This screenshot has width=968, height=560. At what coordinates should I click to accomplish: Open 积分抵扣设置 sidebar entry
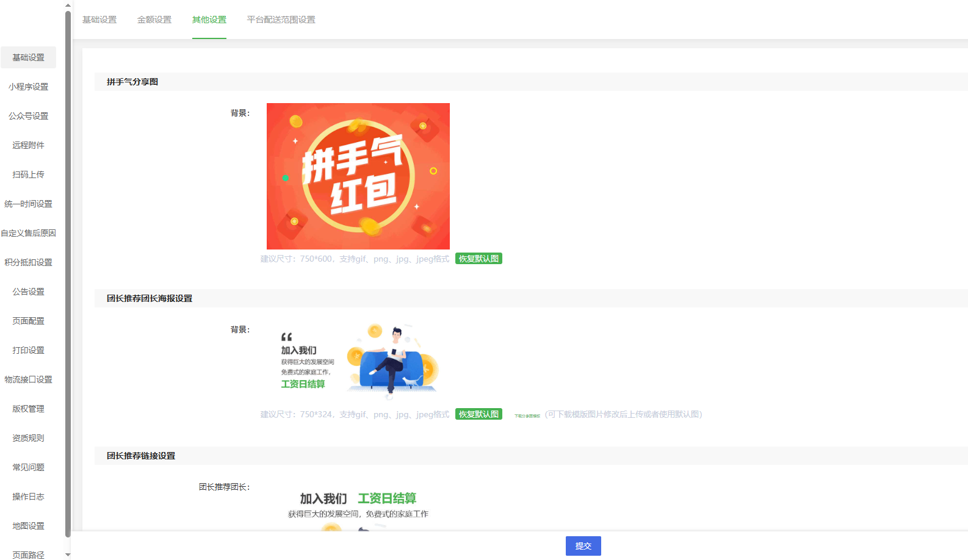pos(28,262)
